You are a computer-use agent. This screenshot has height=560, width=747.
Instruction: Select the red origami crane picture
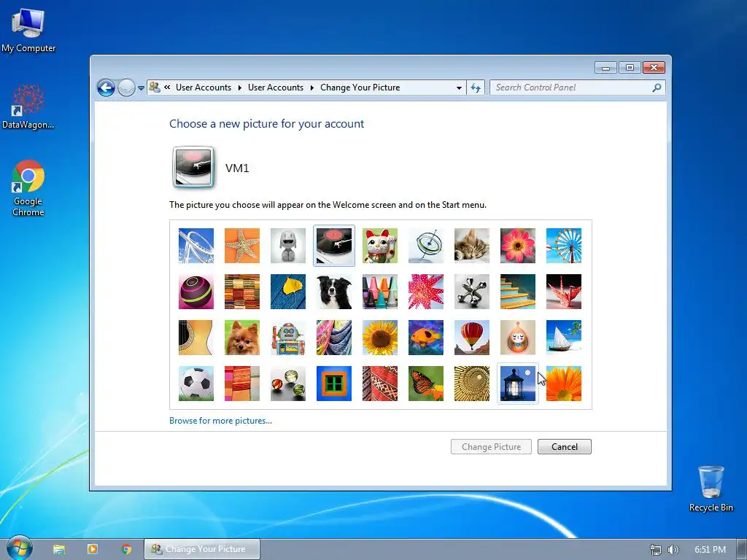pos(564,292)
